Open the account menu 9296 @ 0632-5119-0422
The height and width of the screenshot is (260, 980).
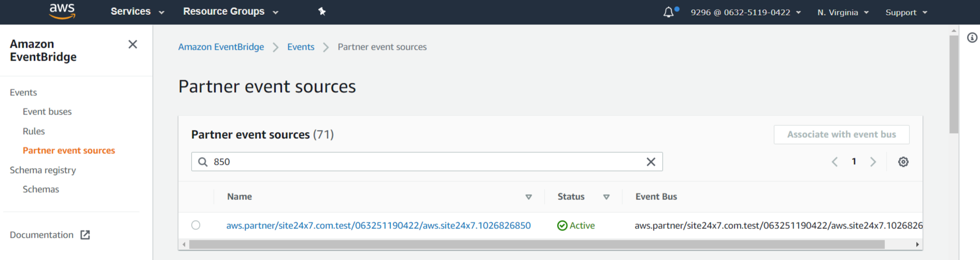(x=745, y=12)
